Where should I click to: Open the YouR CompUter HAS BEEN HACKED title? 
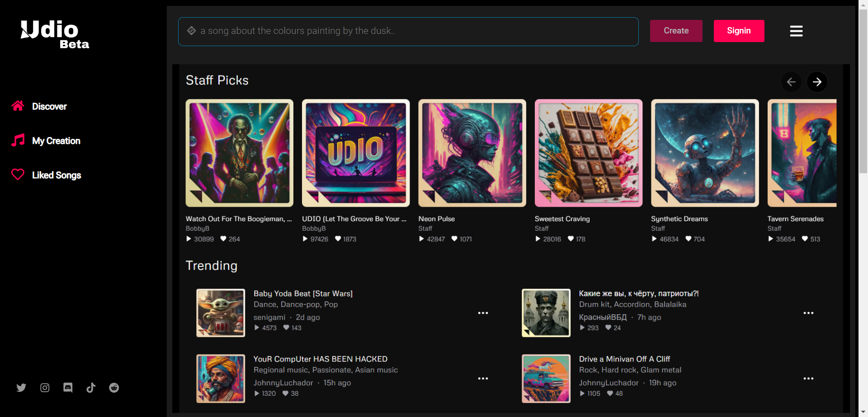tap(321, 359)
